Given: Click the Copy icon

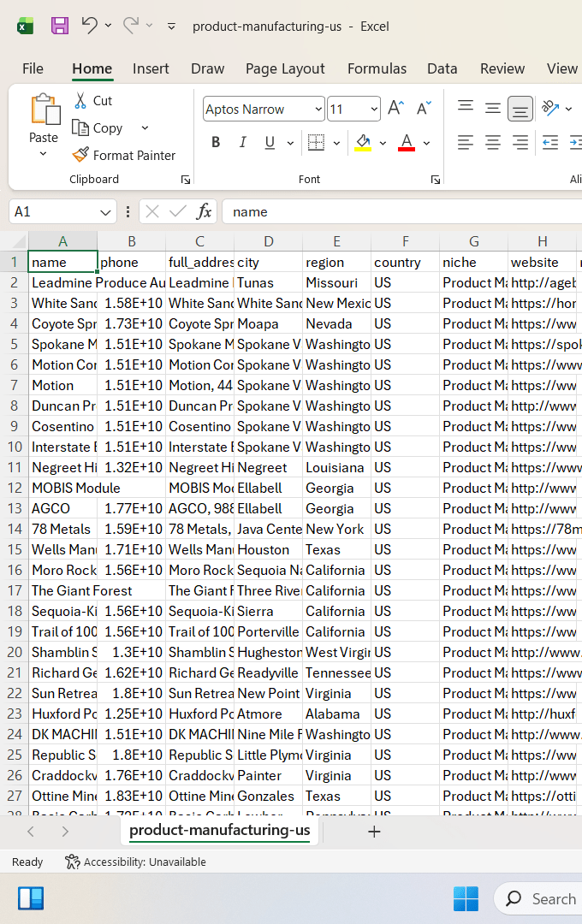Looking at the screenshot, I should (80, 127).
